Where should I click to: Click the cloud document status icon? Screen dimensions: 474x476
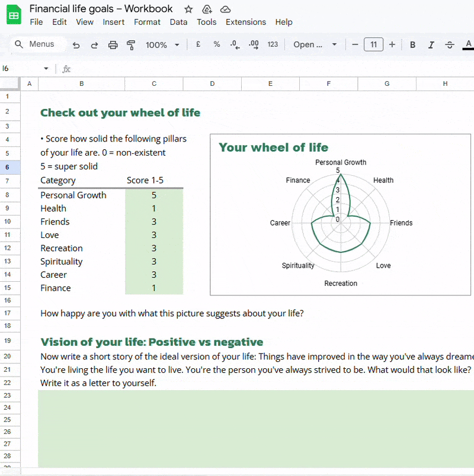tap(225, 9)
